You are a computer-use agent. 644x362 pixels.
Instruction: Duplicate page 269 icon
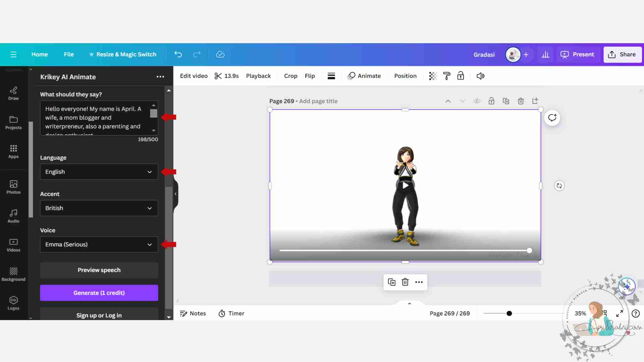506,101
